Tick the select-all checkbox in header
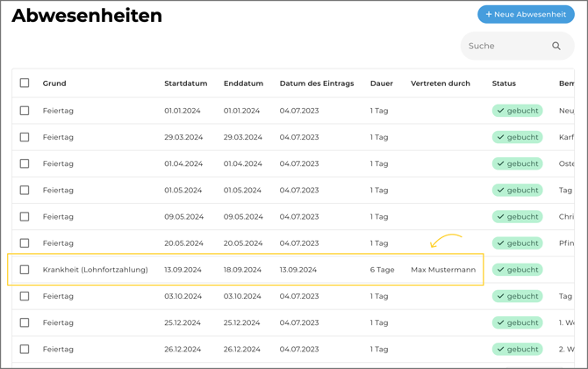This screenshot has height=369, width=588. [25, 83]
